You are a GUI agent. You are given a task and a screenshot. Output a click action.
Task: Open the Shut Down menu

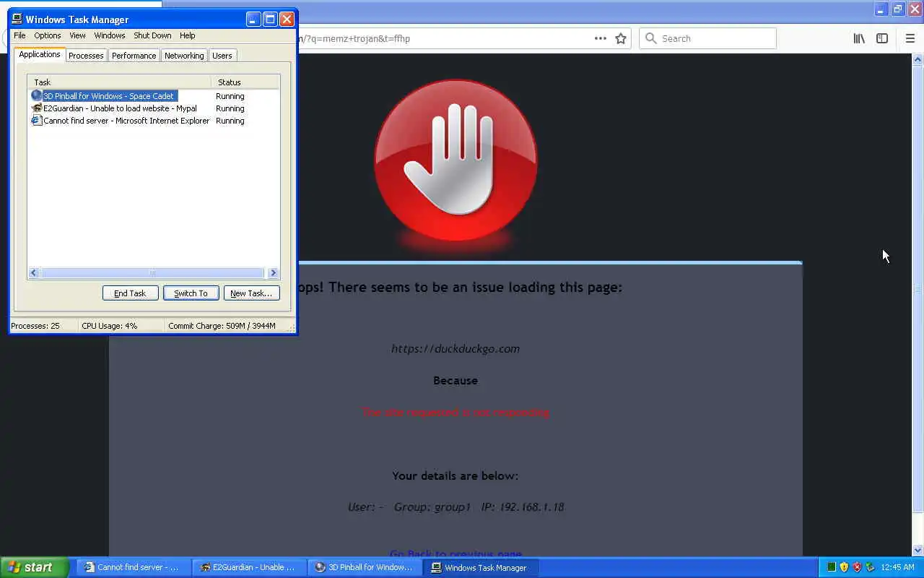click(152, 35)
